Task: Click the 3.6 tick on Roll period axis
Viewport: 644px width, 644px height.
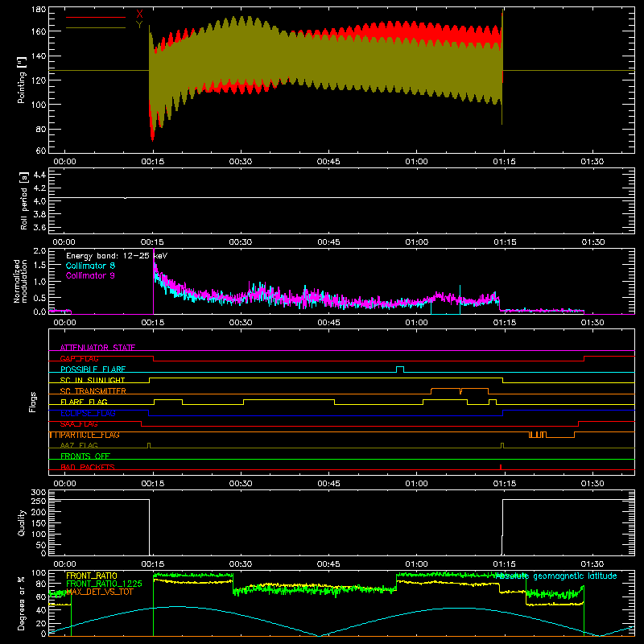Action: [39, 227]
